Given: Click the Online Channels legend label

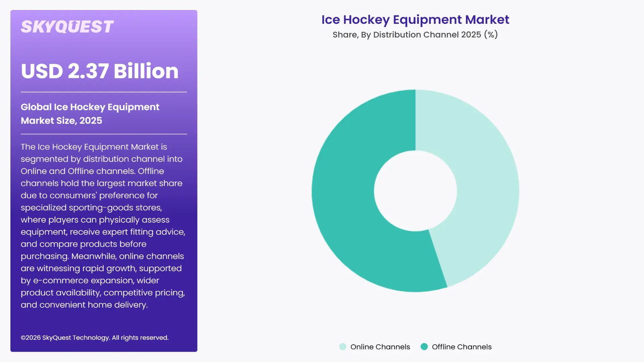Looking at the screenshot, I should 380,347.
